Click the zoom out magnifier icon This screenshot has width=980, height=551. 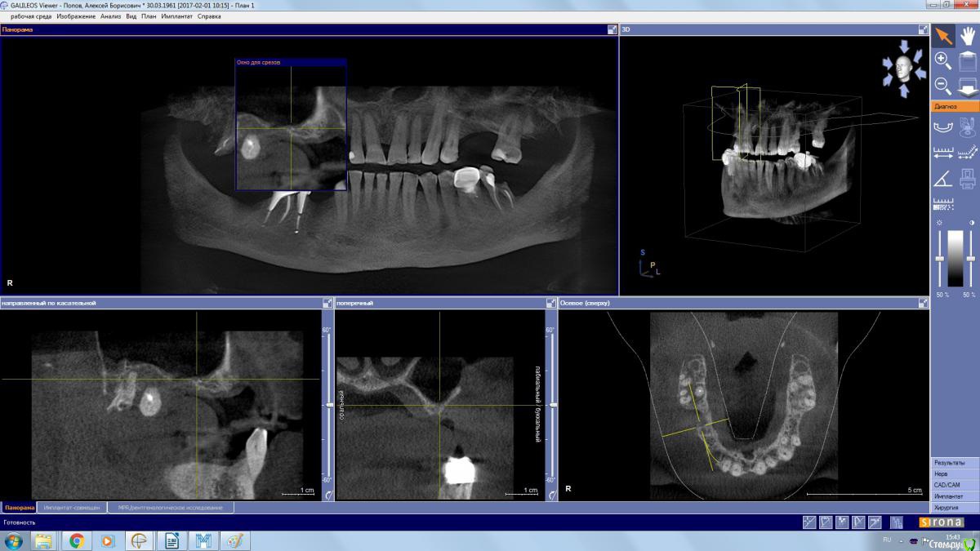(x=943, y=85)
